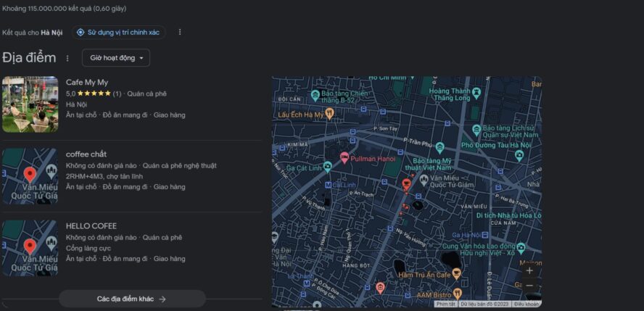The height and width of the screenshot is (311, 644).
Task: Click the Văn Miếu Quốc Tử Giám marker
Action: pos(424,179)
